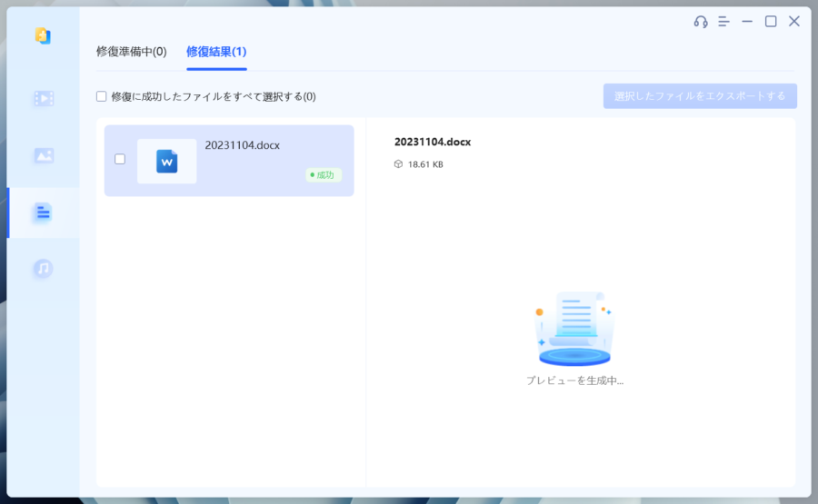The image size is (818, 504).
Task: Tick the checkbox next to 20231104.docx
Action: point(120,159)
